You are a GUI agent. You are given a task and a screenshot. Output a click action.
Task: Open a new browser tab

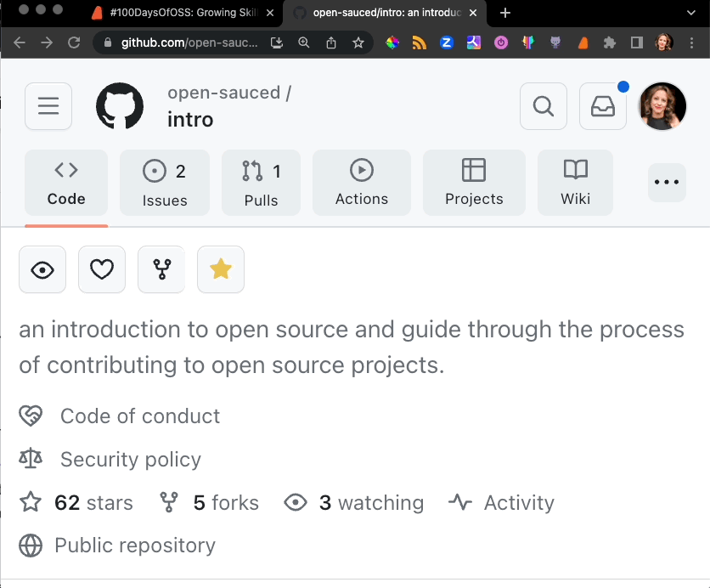pyautogui.click(x=504, y=13)
